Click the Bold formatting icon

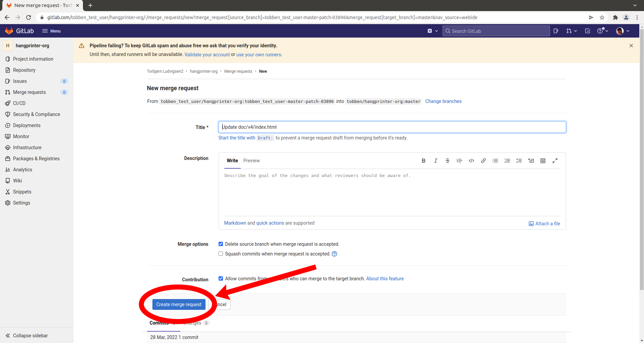423,161
